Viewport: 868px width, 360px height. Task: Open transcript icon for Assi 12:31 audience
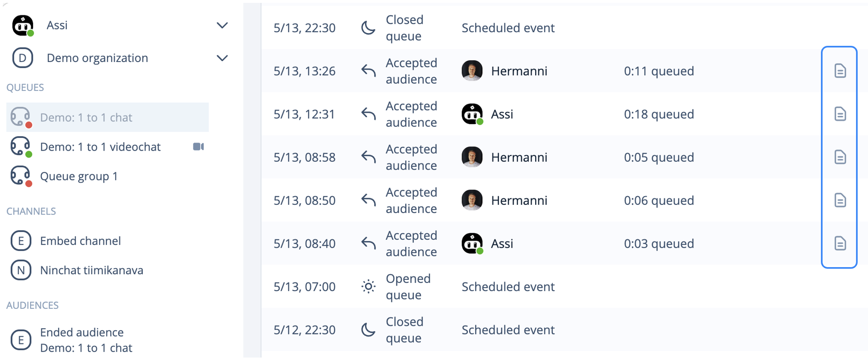click(840, 114)
